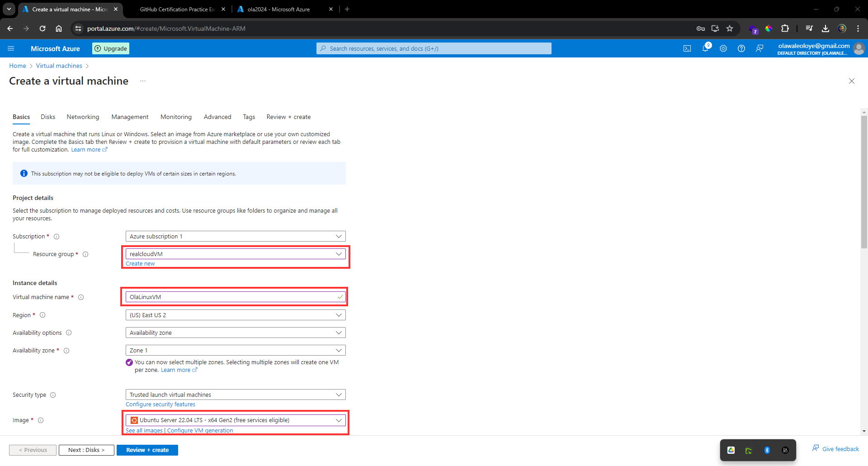
Task: Open the Review + create tab
Action: point(288,117)
